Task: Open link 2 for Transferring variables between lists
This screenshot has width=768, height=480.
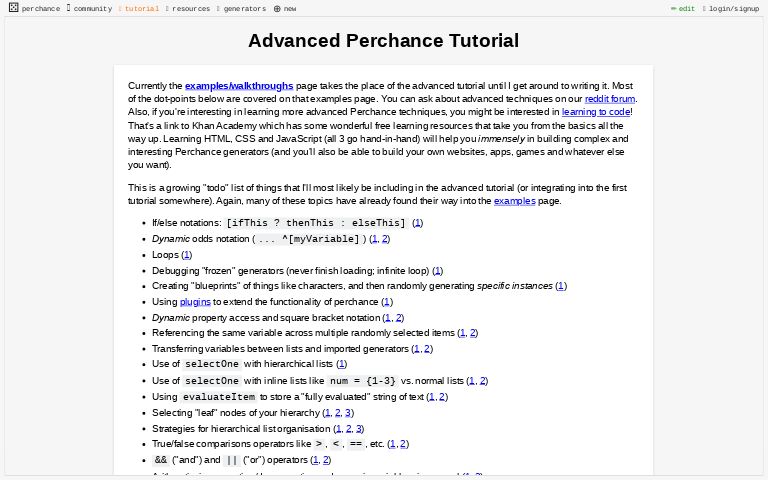Action: click(427, 349)
